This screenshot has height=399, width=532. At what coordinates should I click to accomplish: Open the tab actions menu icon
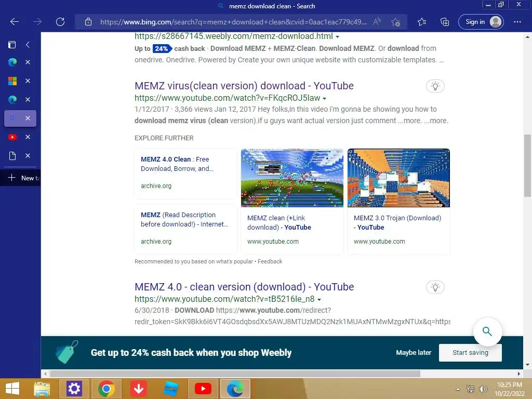tap(12, 45)
